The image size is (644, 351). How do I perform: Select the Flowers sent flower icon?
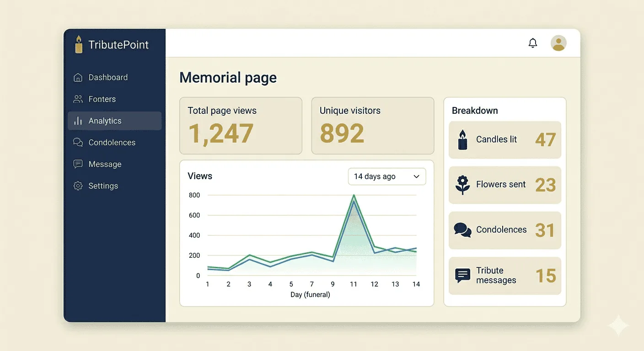(x=462, y=185)
